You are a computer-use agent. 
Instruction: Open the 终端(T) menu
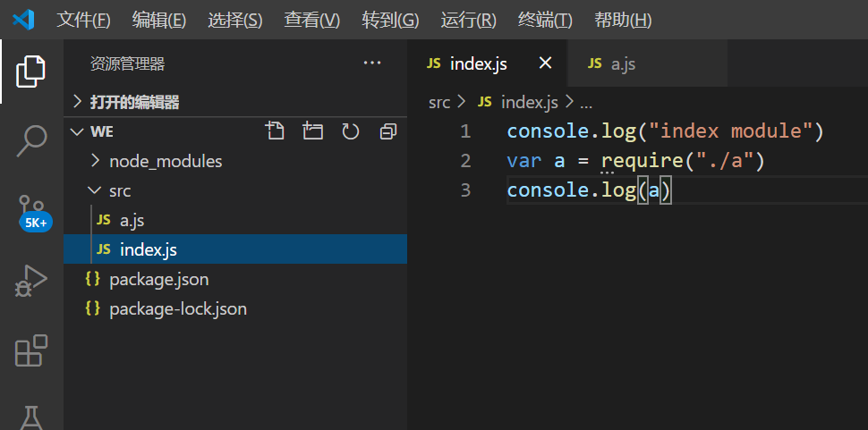point(546,20)
